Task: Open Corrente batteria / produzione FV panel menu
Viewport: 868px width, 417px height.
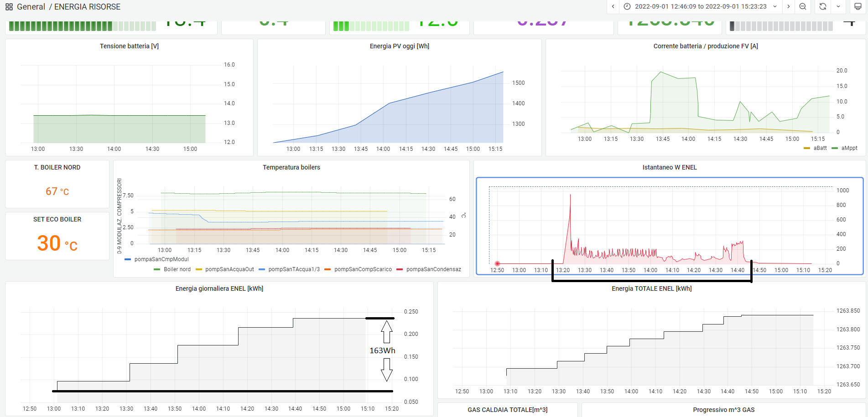Action: (x=706, y=46)
